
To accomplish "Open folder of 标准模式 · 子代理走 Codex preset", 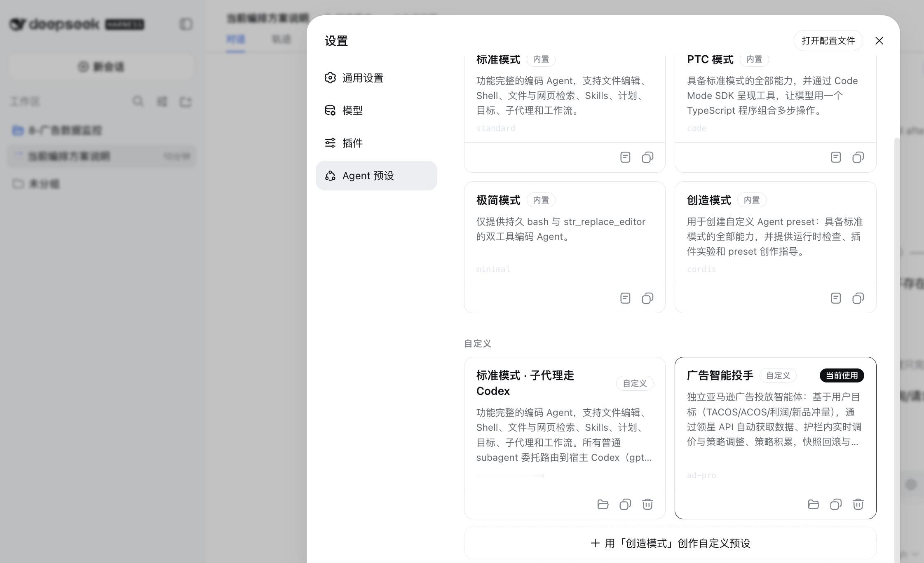I will coord(603,504).
